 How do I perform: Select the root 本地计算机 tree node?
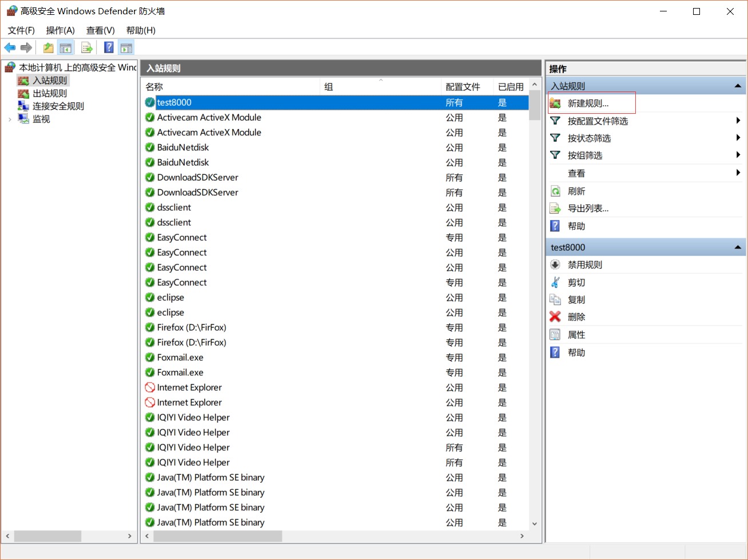click(78, 67)
